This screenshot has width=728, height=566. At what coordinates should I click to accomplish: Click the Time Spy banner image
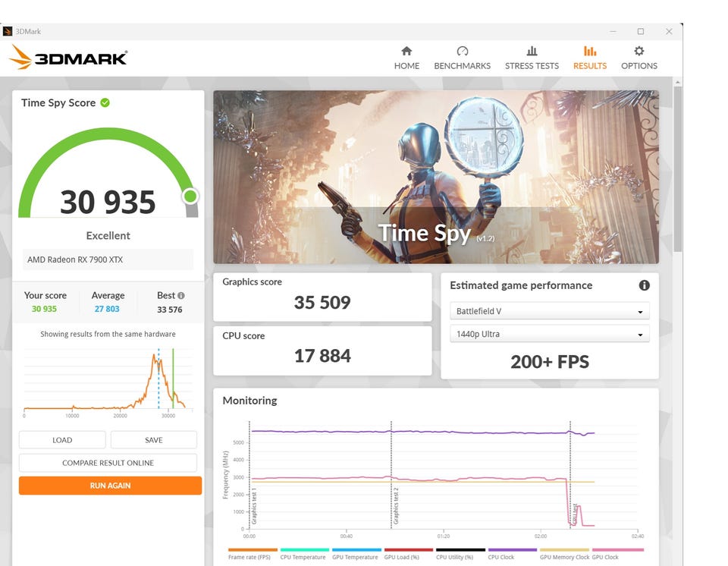click(435, 177)
